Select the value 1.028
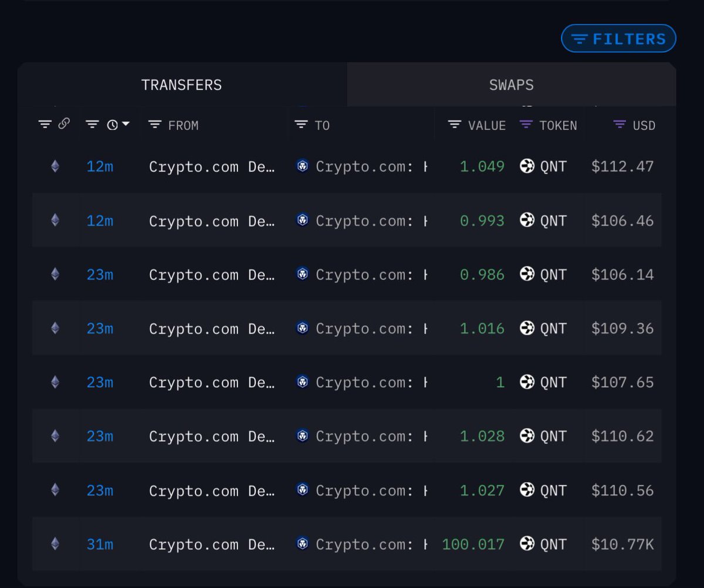Screen dimensions: 704x588 482,437
